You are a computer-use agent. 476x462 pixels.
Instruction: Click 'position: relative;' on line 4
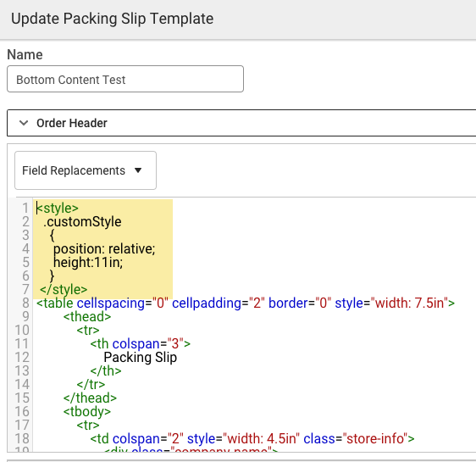tap(104, 248)
